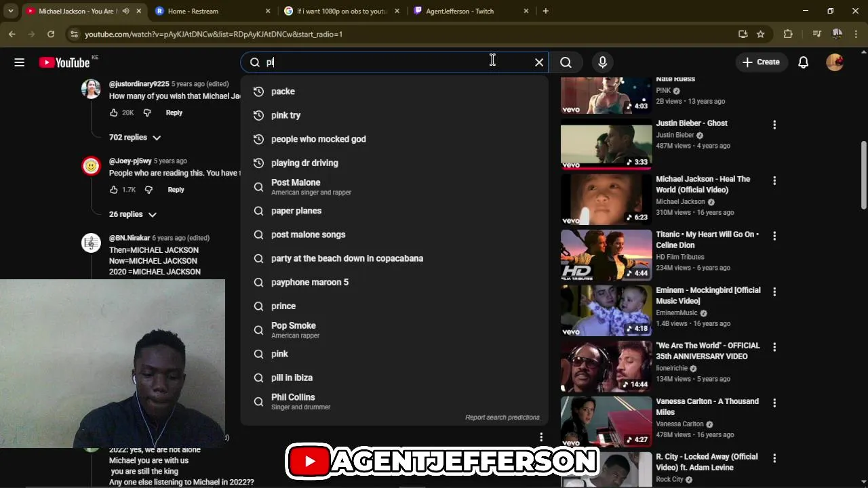Click Report search predictions link
Image resolution: width=868 pixels, height=488 pixels.
click(502, 418)
